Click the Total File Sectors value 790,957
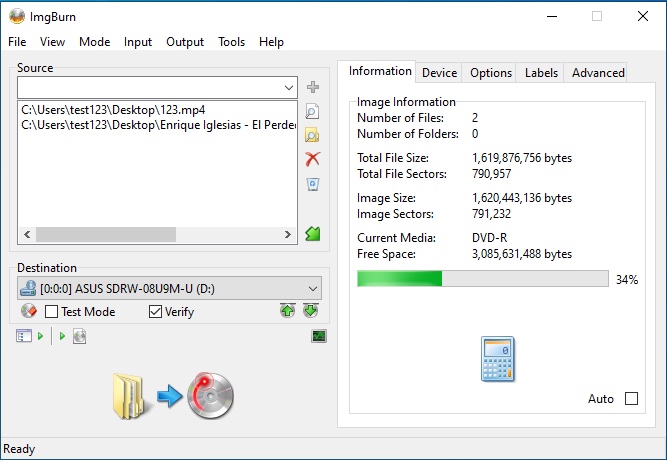Screen dimensions: 667x460 click(491, 174)
